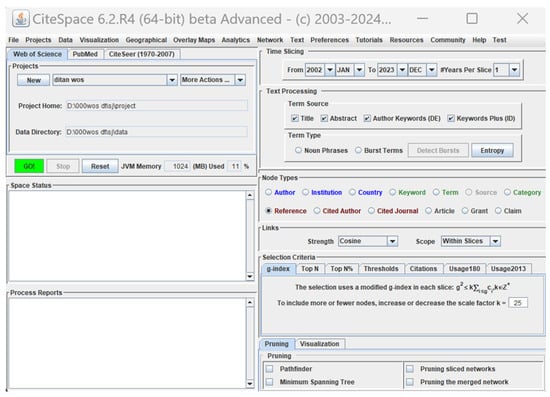Open the File menu
The height and width of the screenshot is (397, 550).
pyautogui.click(x=13, y=40)
